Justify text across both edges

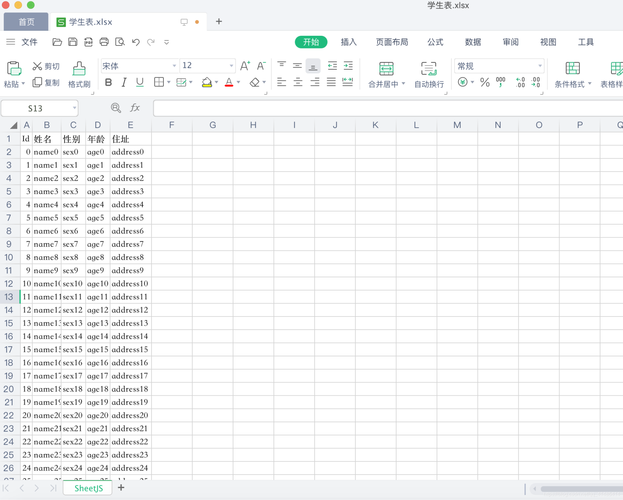tap(331, 82)
